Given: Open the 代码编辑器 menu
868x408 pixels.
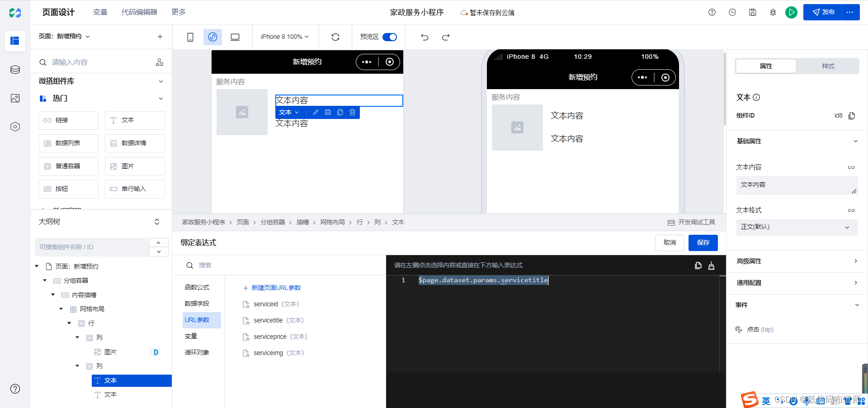Looking at the screenshot, I should click(139, 12).
